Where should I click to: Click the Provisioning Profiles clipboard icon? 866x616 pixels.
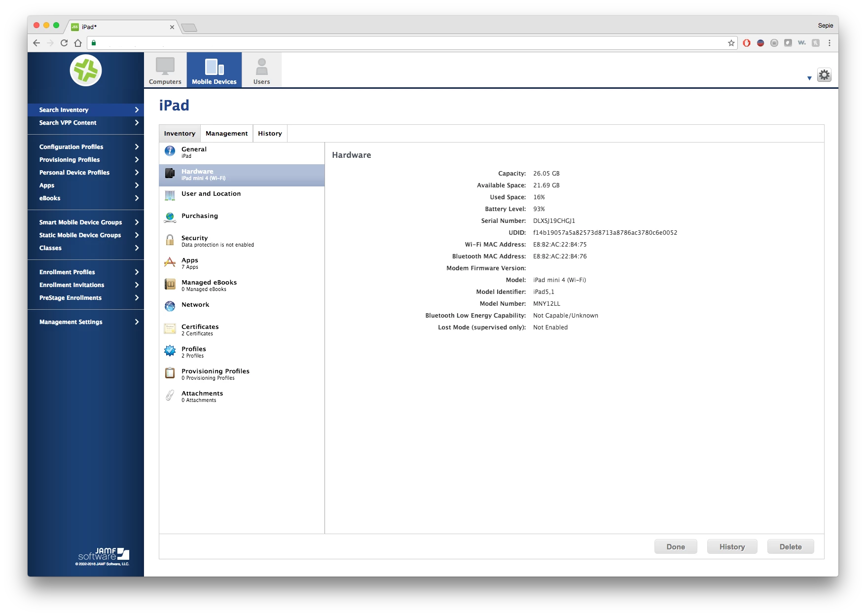coord(170,373)
